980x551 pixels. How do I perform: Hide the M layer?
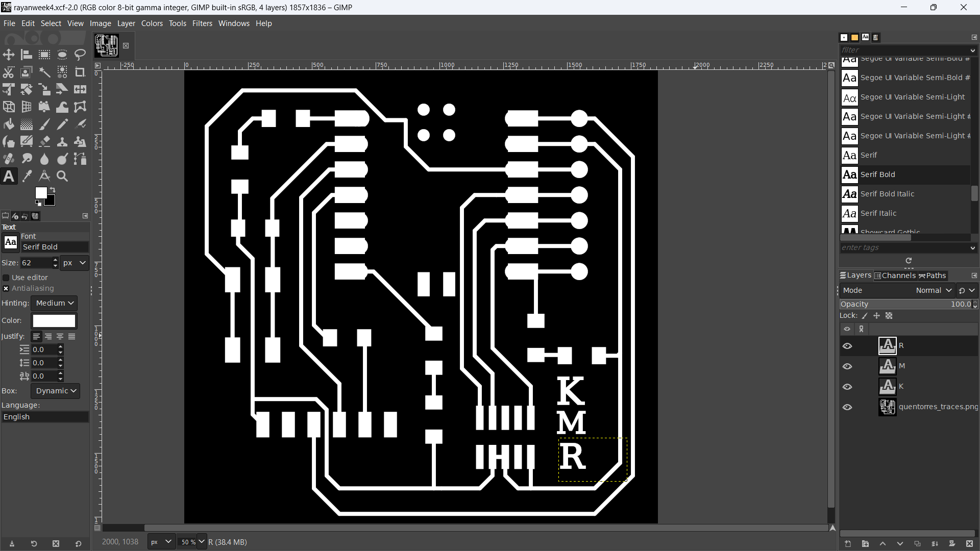point(847,366)
